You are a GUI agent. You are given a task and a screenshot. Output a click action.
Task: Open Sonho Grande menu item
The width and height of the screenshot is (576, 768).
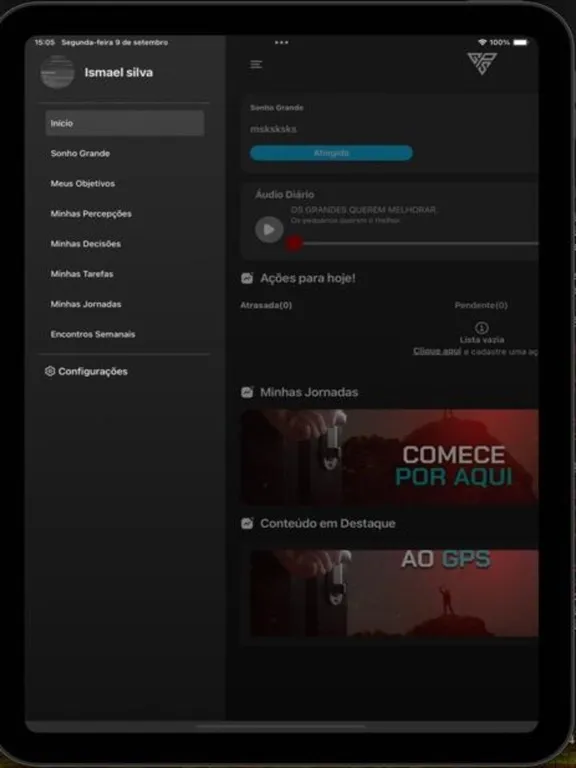point(80,153)
